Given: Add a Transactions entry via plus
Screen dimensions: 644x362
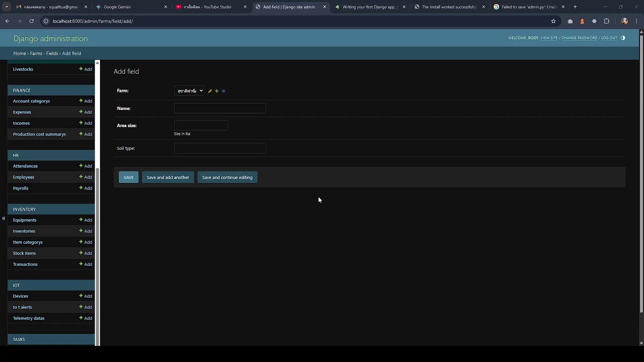Looking at the screenshot, I should (x=86, y=264).
